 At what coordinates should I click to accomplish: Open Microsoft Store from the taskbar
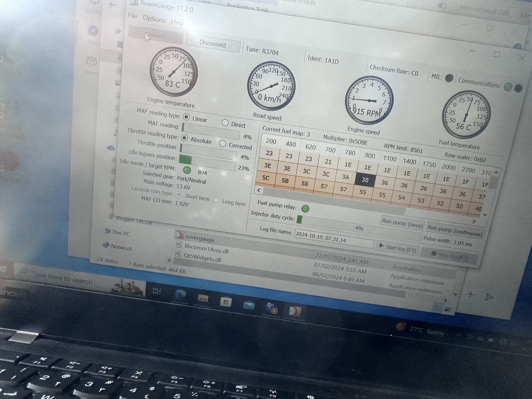pos(226,302)
